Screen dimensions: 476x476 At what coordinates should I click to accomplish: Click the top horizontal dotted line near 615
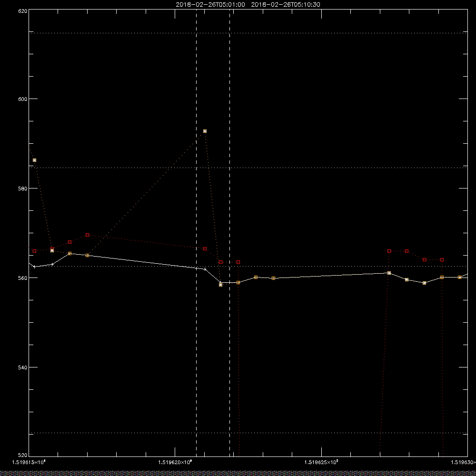click(248, 33)
